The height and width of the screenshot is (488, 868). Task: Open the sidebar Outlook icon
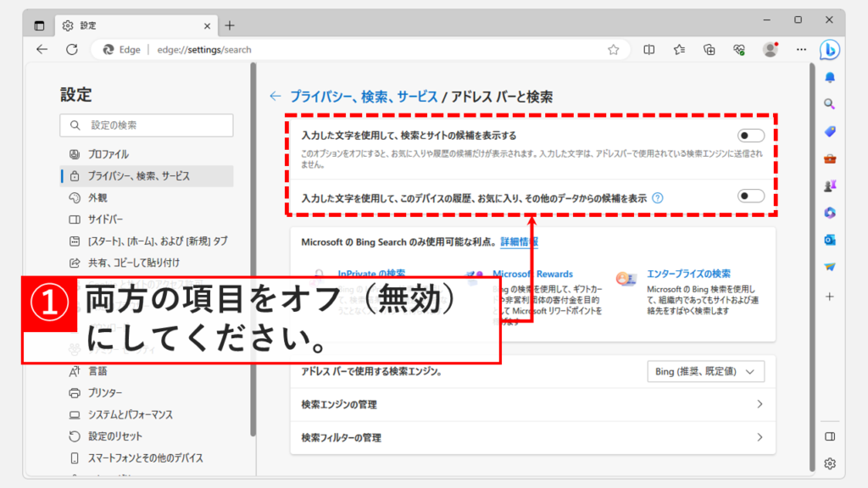830,240
